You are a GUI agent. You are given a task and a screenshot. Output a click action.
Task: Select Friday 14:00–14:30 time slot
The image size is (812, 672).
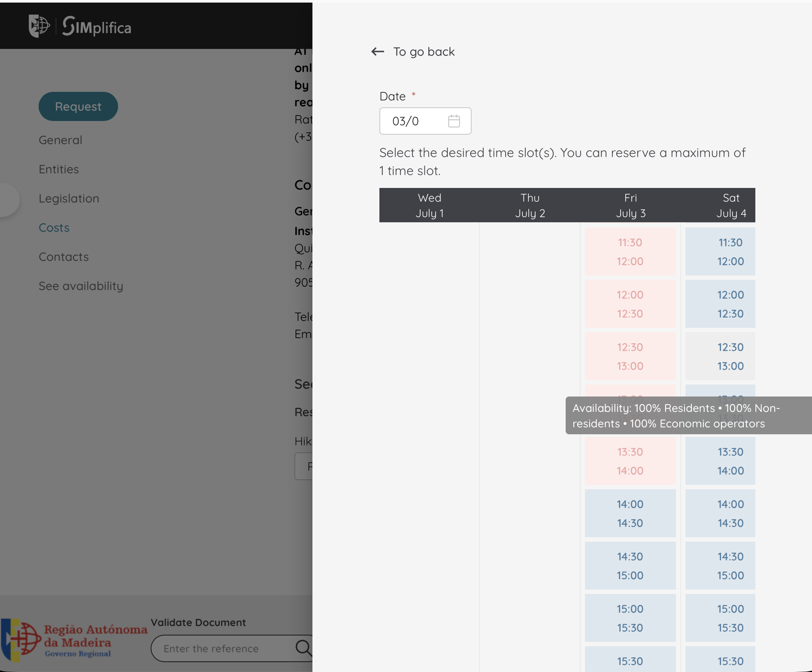[630, 513]
